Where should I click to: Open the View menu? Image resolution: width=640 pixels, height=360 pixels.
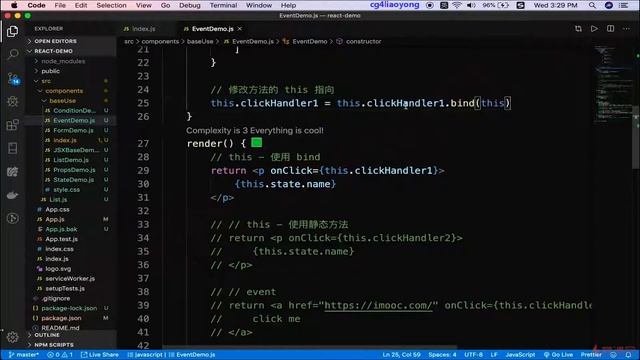point(144,5)
